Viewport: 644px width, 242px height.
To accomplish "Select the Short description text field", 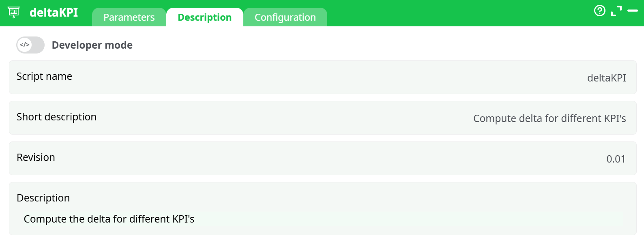I will tap(550, 118).
